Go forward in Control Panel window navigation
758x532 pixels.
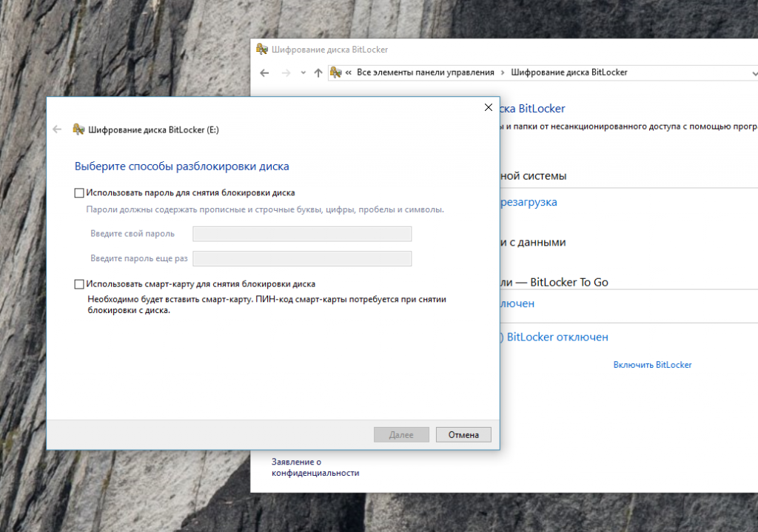coord(286,73)
